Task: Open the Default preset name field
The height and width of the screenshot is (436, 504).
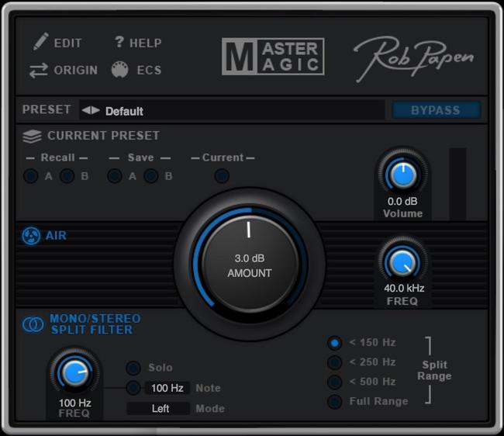Action: 231,111
